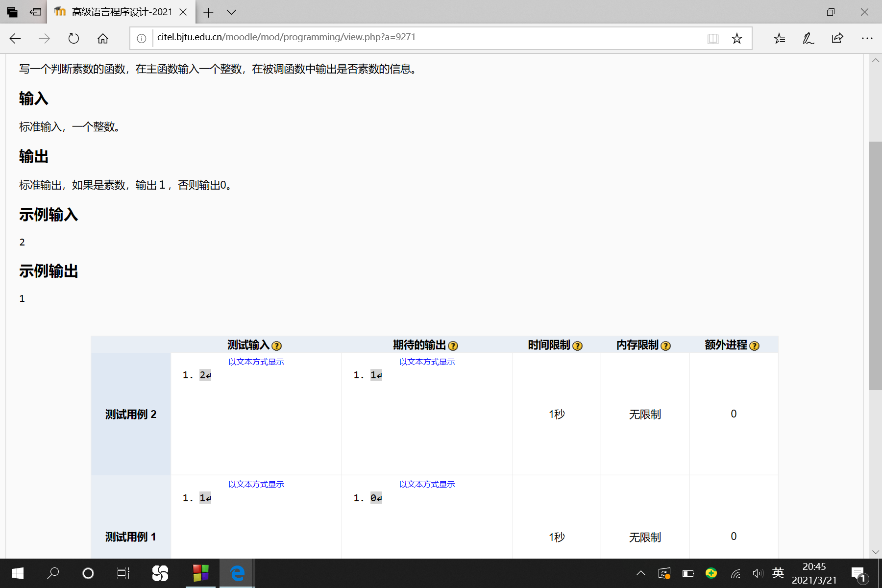Click the green security tray icon
This screenshot has height=588, width=882.
click(x=711, y=573)
